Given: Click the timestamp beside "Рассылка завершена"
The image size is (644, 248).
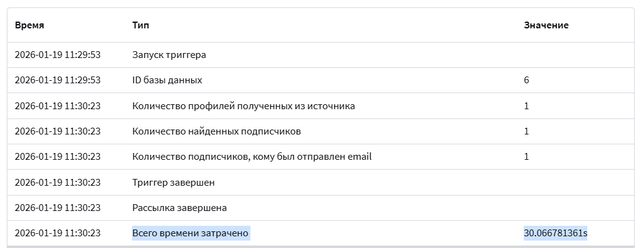Looking at the screenshot, I should point(57,208).
